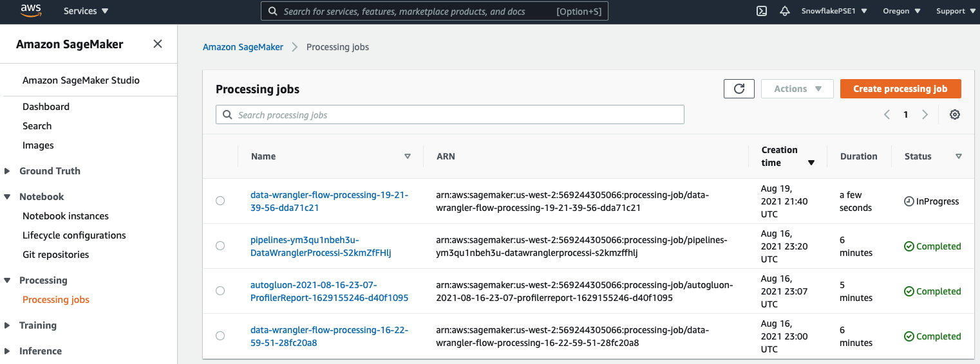Select the autogluon ProfilerReport job radio button
Viewport: 980px width, 364px height.
click(x=220, y=291)
